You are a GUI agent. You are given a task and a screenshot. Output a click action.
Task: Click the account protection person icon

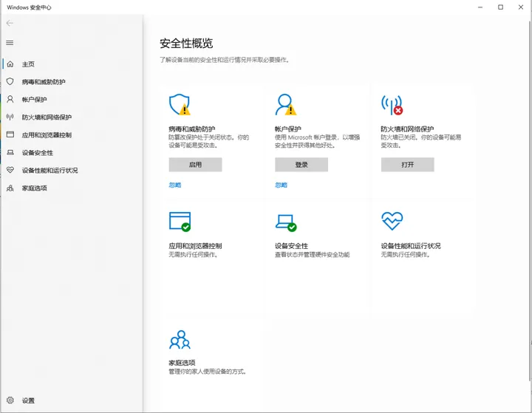[285, 105]
